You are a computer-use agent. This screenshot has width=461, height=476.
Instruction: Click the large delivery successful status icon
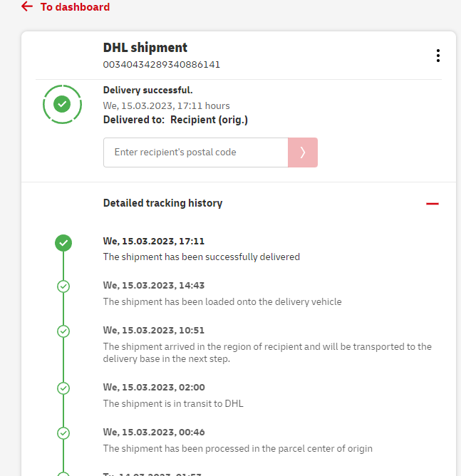(62, 105)
